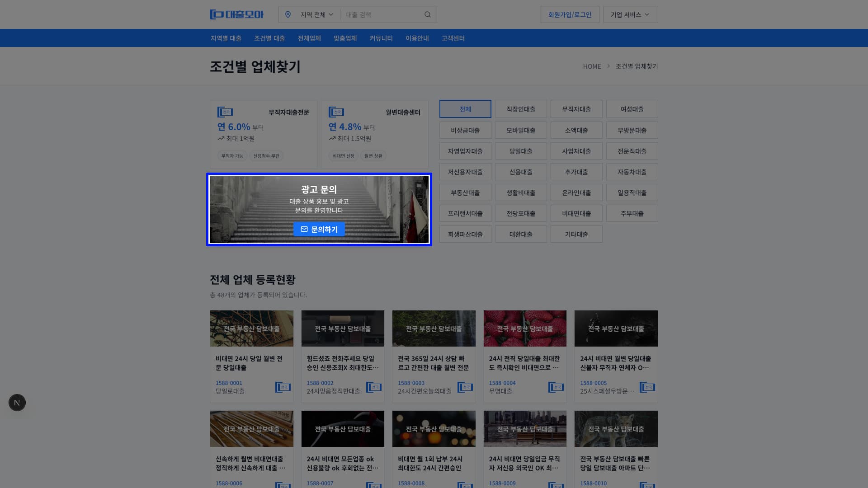Open the 커뮤니티 menu
Screen dimensions: 868x488
[381, 38]
